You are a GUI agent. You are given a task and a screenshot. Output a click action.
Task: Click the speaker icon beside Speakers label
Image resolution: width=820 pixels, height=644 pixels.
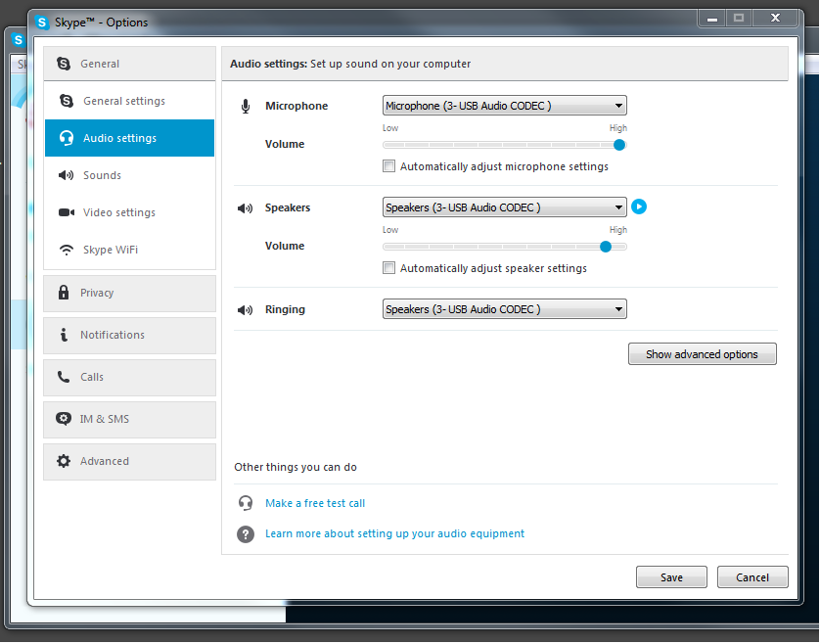[x=245, y=208]
